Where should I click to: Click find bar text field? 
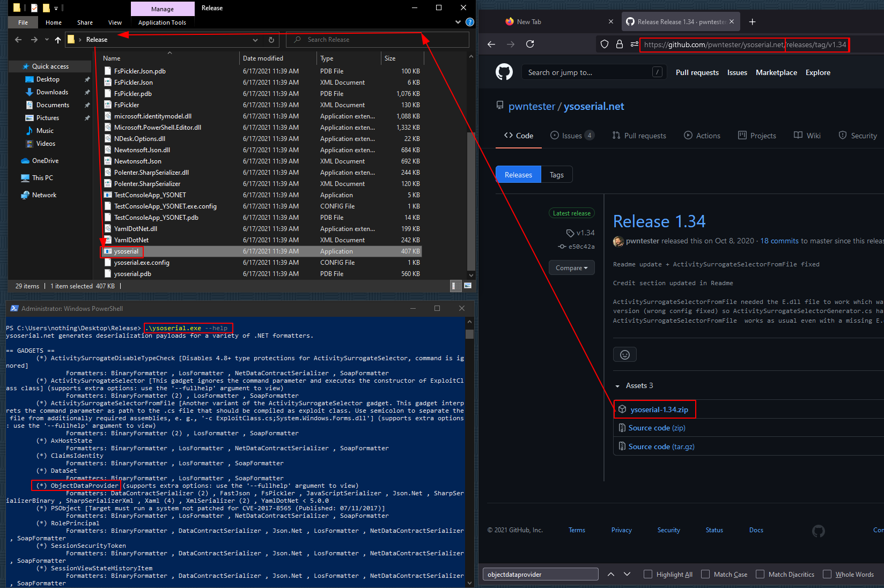[x=541, y=574]
